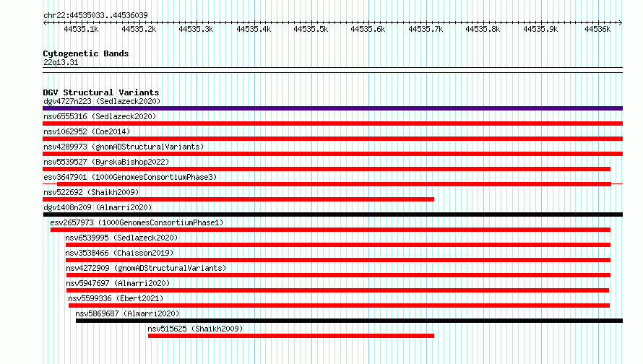Open the nsv3538466 (Chaisson2019) label
Viewport: 643px width, 364px height.
point(119,253)
